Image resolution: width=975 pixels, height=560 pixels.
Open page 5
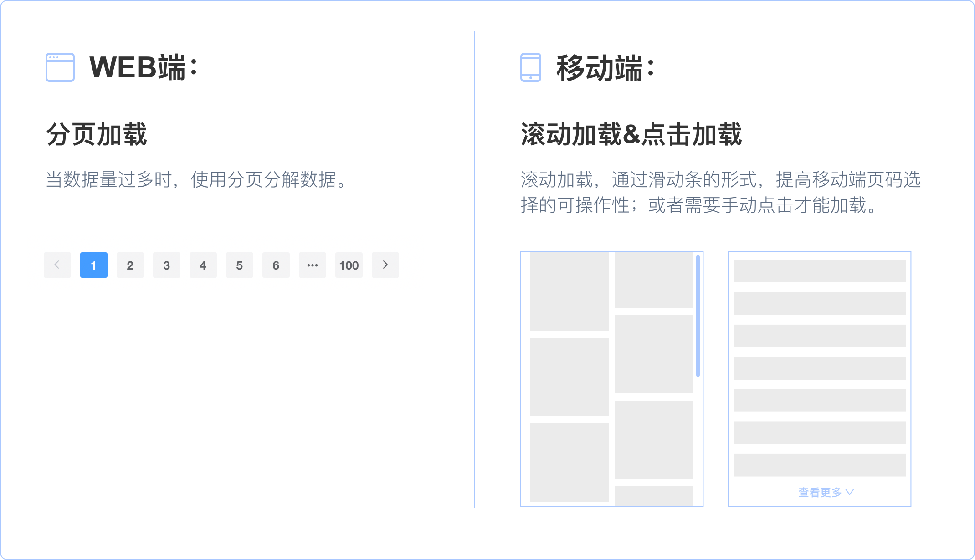pos(240,265)
